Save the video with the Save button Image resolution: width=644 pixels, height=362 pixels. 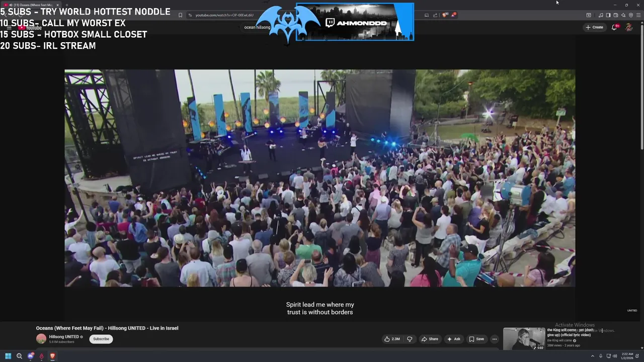coord(476,339)
